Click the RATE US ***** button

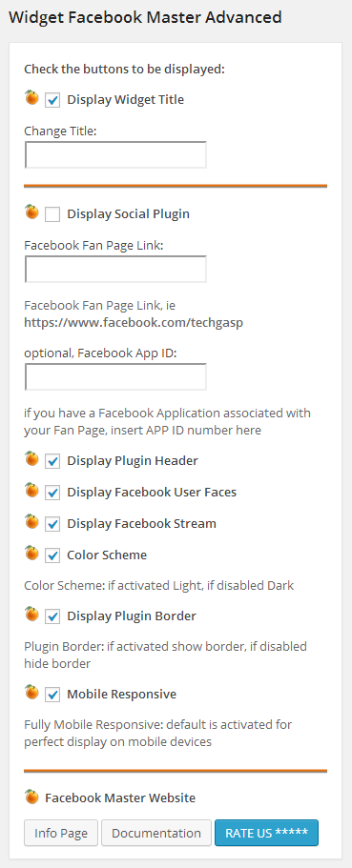[267, 833]
